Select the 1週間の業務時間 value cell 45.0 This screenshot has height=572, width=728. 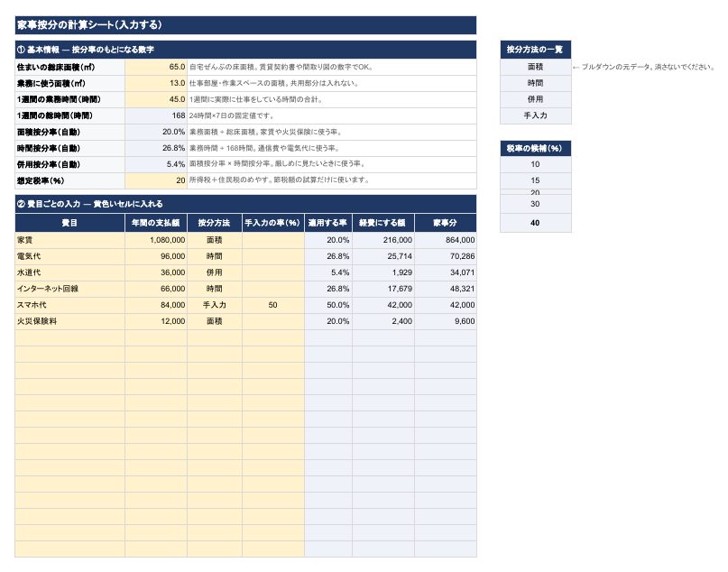(x=156, y=99)
